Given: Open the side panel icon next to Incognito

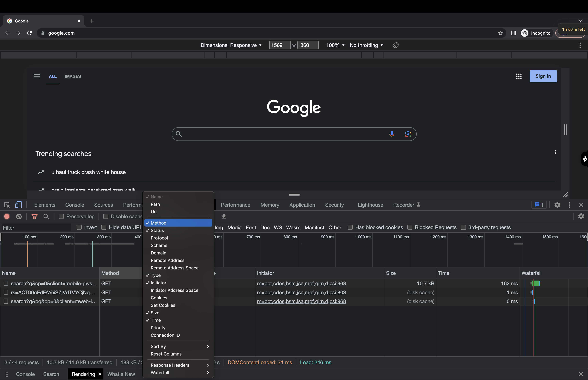Looking at the screenshot, I should click(514, 33).
